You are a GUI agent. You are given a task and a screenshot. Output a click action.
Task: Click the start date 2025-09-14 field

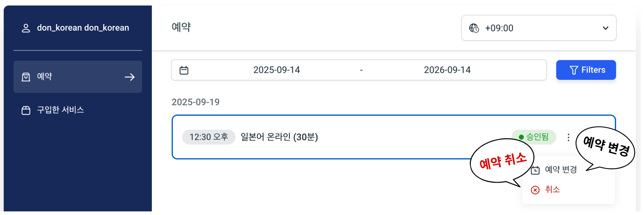276,70
